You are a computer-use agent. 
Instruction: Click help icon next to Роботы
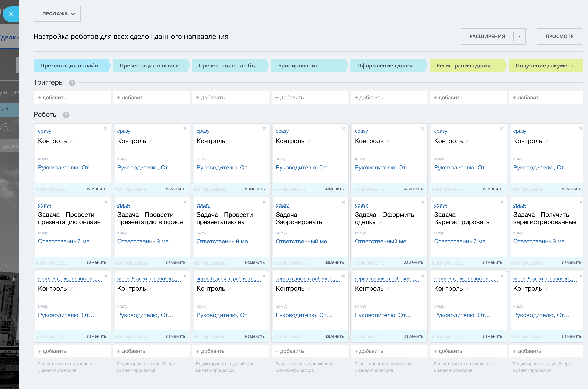[66, 115]
